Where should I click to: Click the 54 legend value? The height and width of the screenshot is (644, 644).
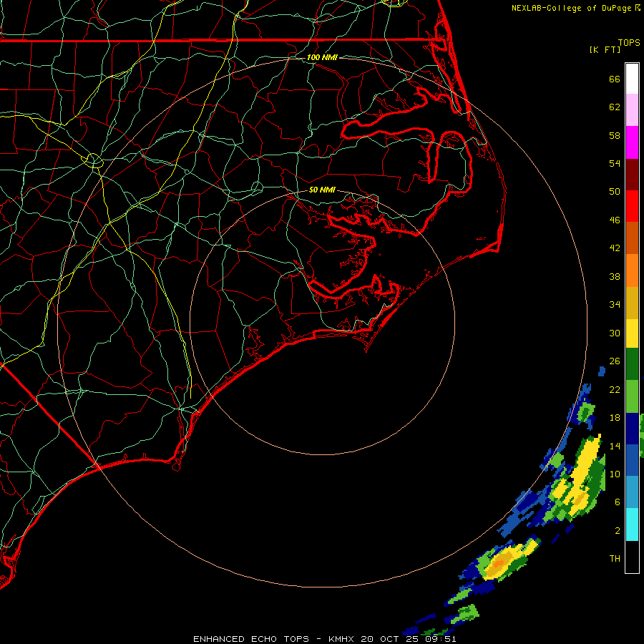pos(615,163)
